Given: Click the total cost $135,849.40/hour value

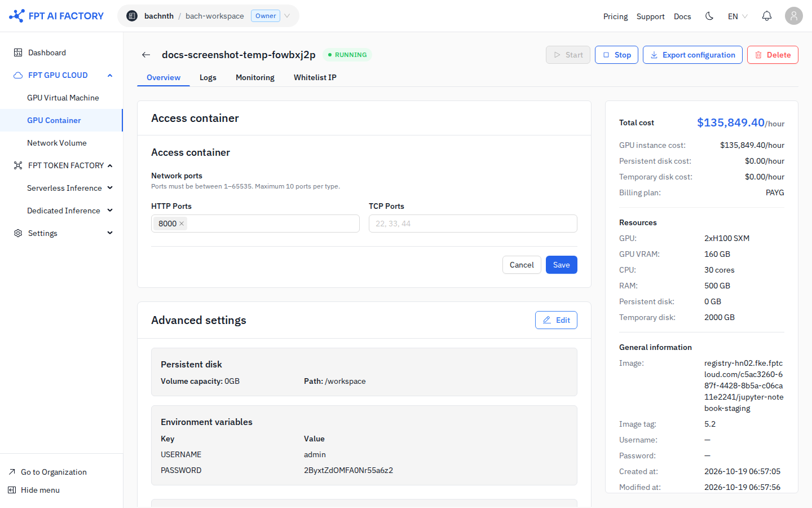Looking at the screenshot, I should click(x=740, y=122).
